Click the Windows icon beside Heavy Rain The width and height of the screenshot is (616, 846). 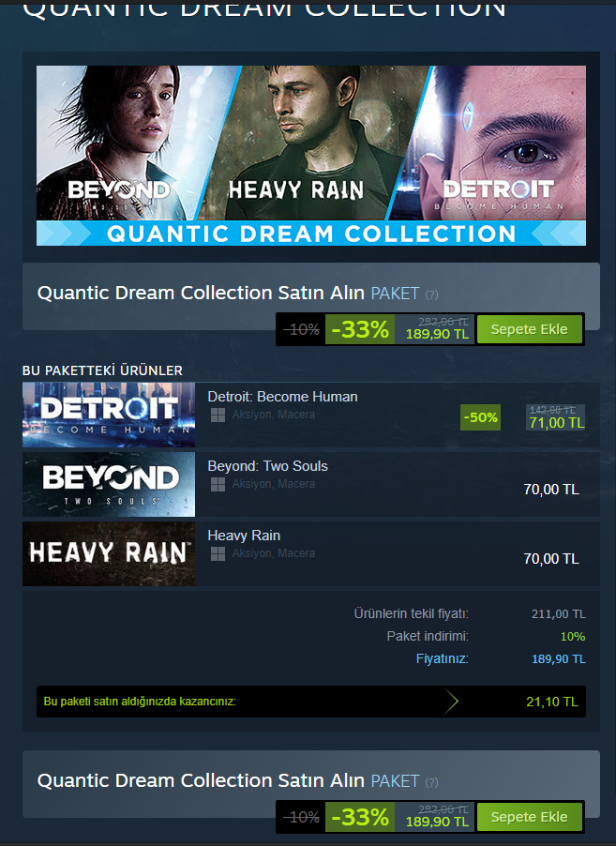point(218,553)
